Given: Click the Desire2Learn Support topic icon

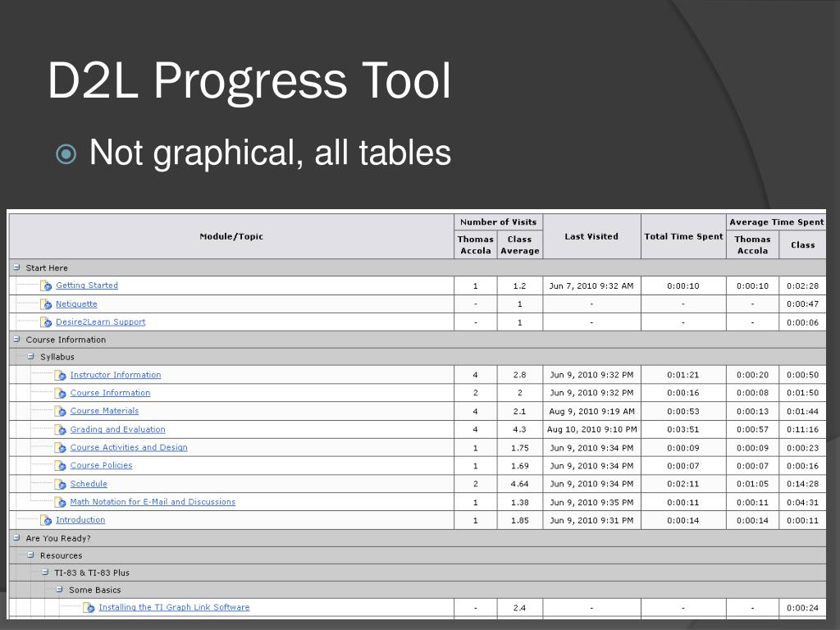Looking at the screenshot, I should [46, 322].
